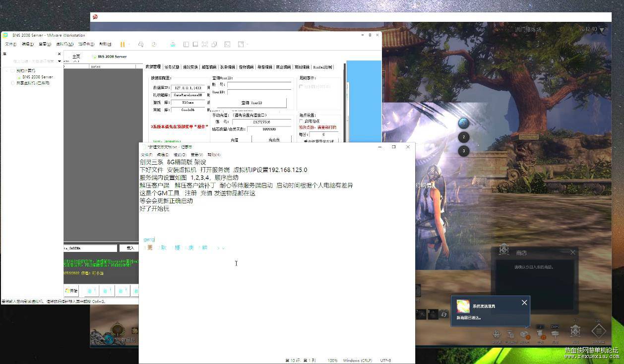Image resolution: width=624 pixels, height=364 pixels.
Task: Click the VMware console view icon
Action: (228, 44)
